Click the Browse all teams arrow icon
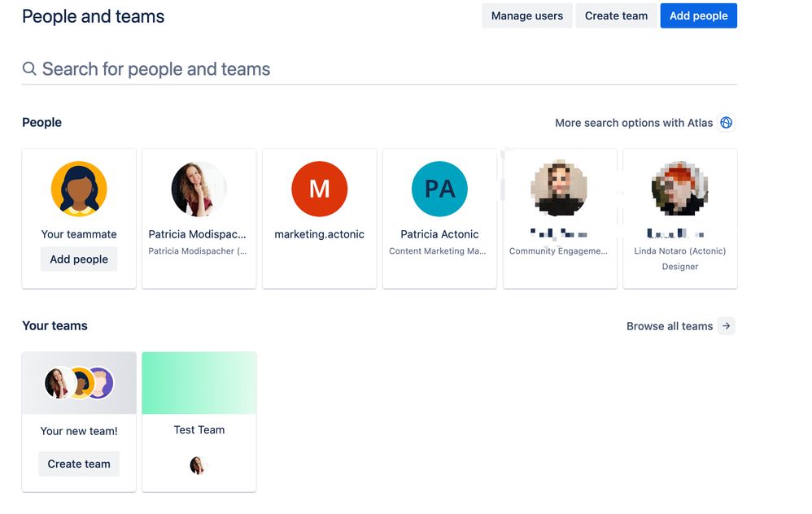 coord(727,325)
